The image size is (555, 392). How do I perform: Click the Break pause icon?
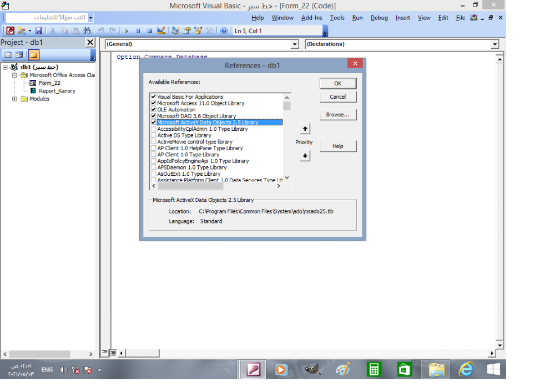click(138, 30)
